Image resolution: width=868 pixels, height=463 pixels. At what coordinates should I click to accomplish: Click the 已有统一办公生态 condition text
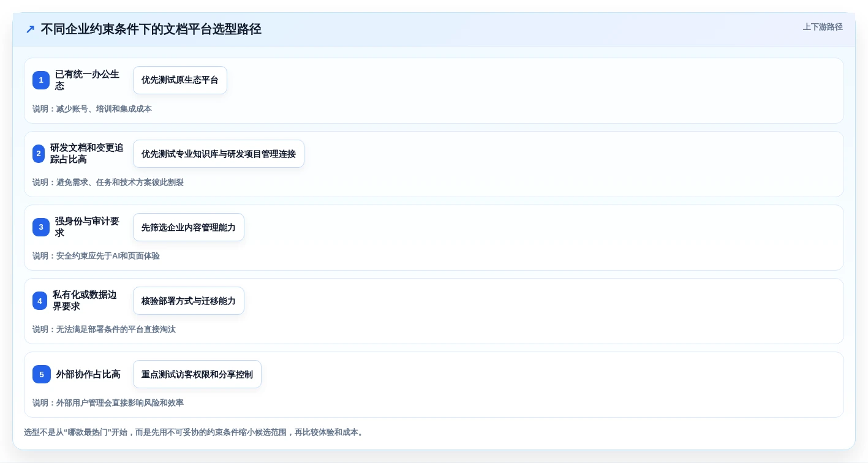click(x=87, y=80)
